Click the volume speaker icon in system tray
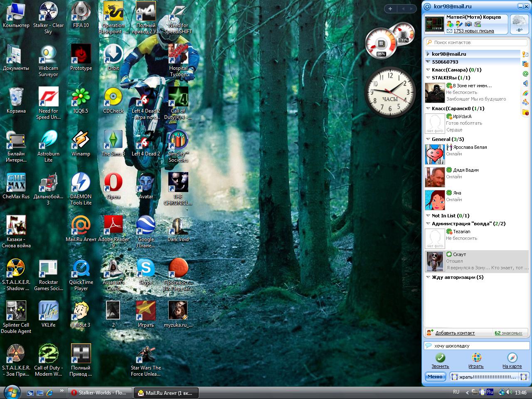The height and width of the screenshot is (399, 532). click(510, 392)
